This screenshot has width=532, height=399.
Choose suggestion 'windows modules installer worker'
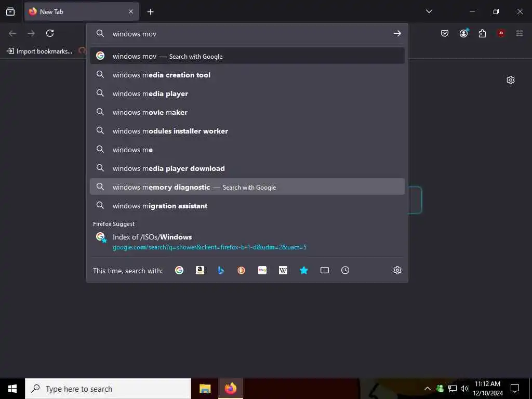[247, 130]
